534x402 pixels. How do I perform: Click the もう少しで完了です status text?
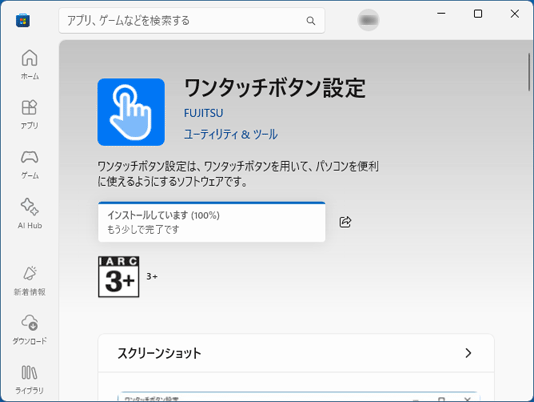click(x=143, y=230)
